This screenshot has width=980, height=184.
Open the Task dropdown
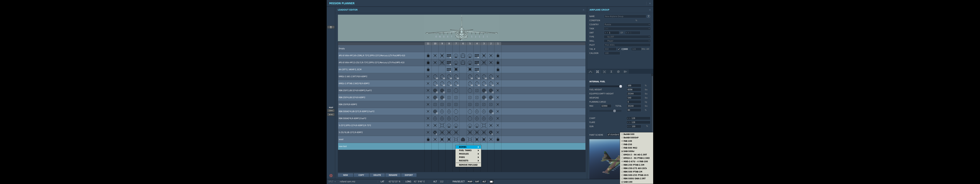click(627, 29)
